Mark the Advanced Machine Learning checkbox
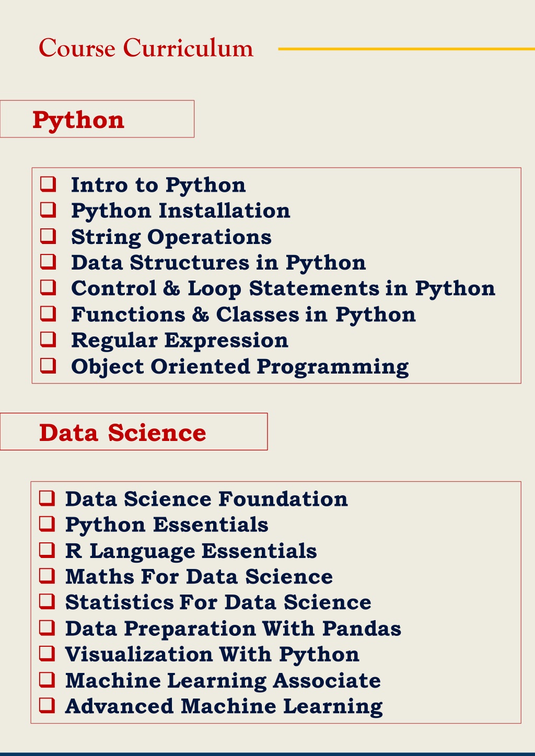Viewport: 535px width, 756px height. (48, 706)
